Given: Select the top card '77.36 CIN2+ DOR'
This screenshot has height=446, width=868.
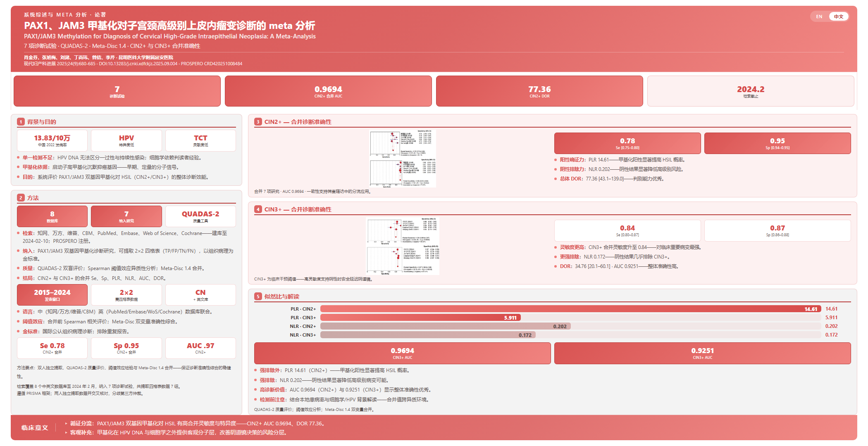Looking at the screenshot, I should tap(539, 91).
